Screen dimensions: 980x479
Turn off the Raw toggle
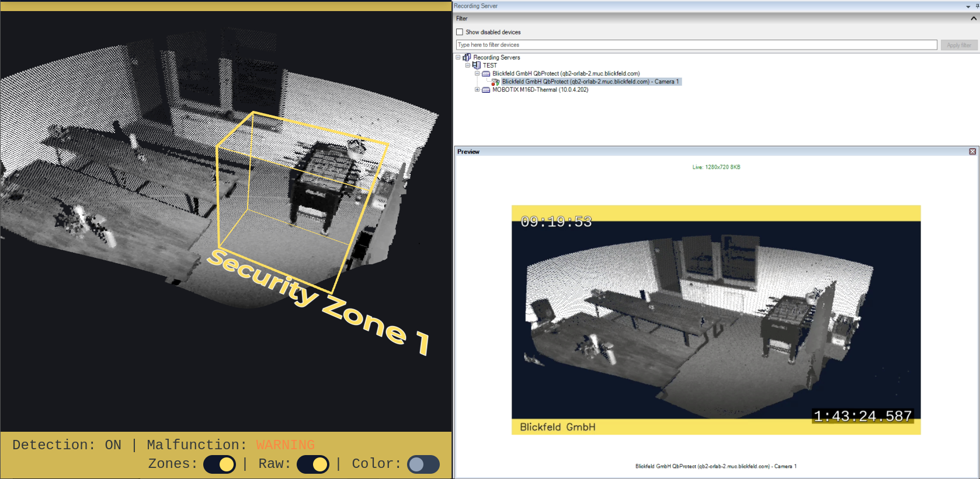point(313,464)
